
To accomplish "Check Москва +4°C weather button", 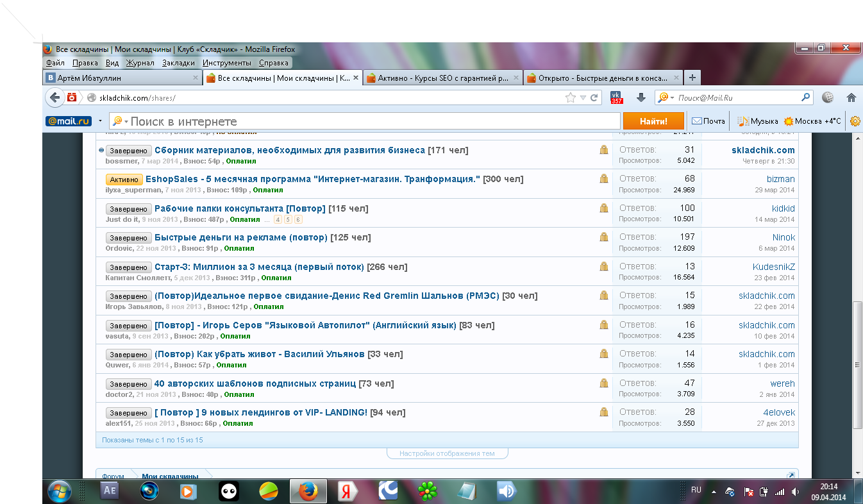I will (812, 121).
